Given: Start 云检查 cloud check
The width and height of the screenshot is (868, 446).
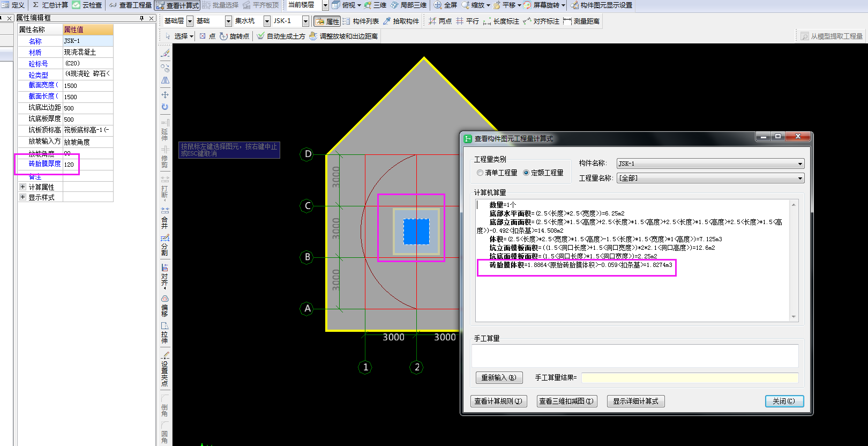Looking at the screenshot, I should (x=87, y=5).
